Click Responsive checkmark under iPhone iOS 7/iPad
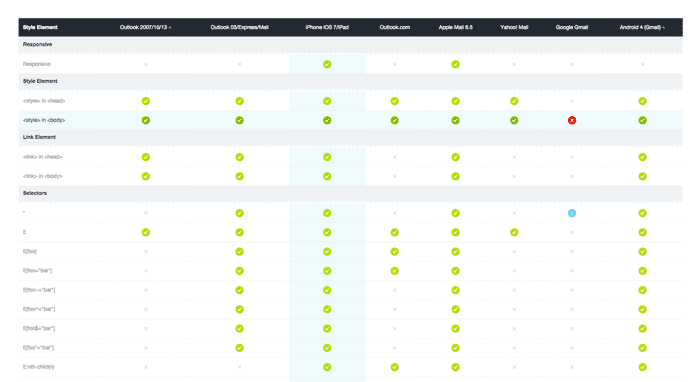This screenshot has width=700, height=382. point(327,64)
